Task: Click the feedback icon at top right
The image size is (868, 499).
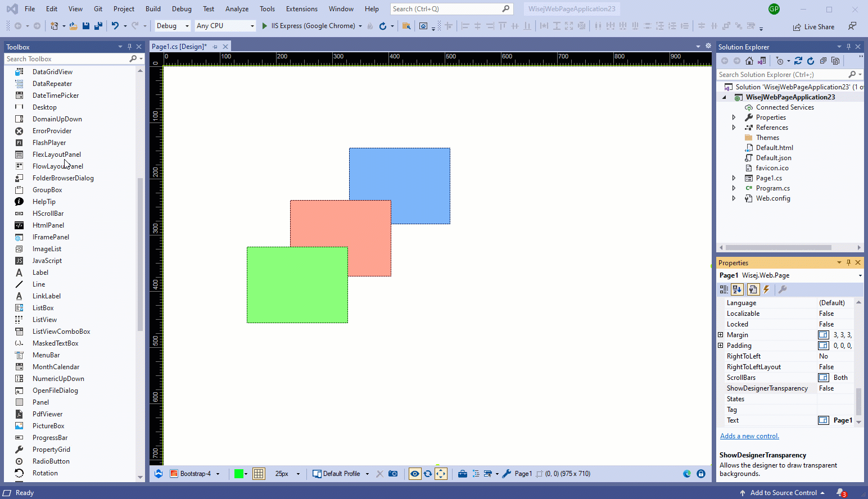Action: 852,26
